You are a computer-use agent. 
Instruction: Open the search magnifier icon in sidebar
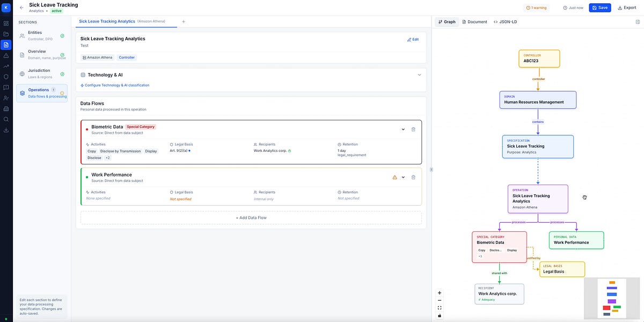click(6, 119)
